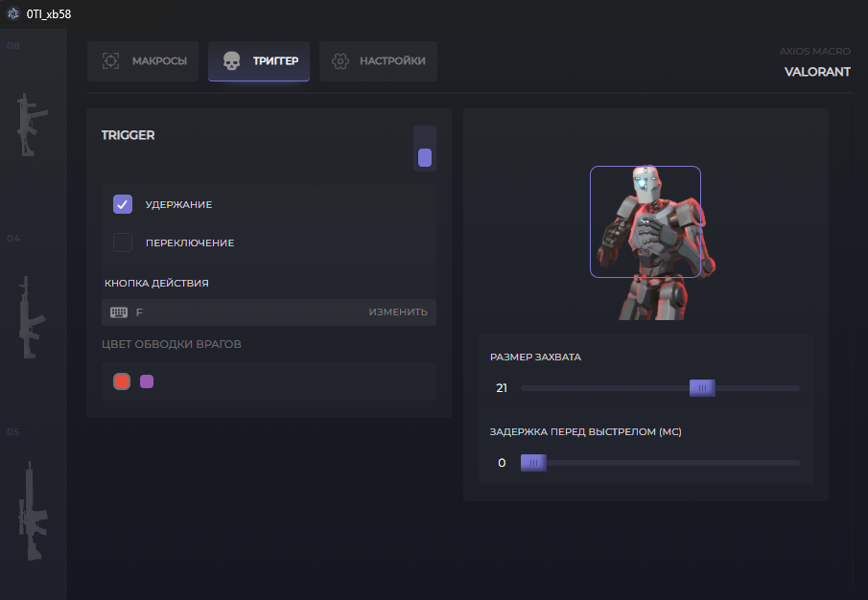This screenshot has width=868, height=600.
Task: Click the AXIOS MACRO label
Action: [815, 52]
